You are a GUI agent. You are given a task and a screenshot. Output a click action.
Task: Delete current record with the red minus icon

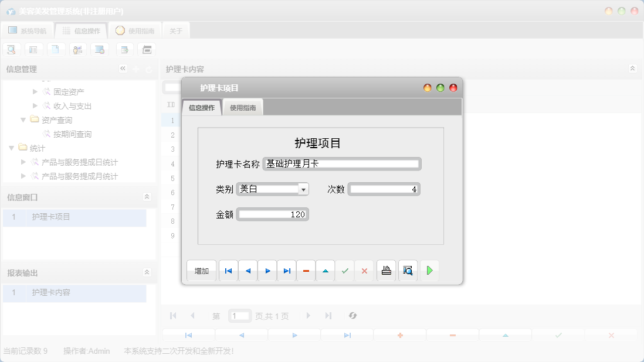click(x=306, y=270)
